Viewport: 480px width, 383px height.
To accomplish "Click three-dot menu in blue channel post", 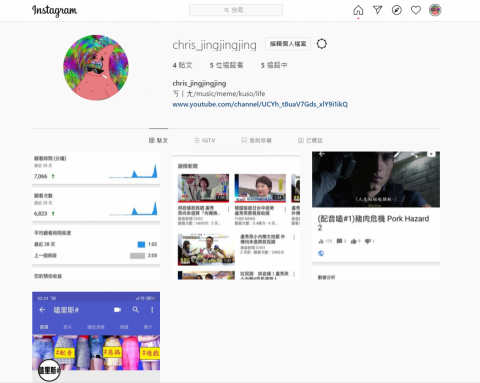I will (x=152, y=310).
